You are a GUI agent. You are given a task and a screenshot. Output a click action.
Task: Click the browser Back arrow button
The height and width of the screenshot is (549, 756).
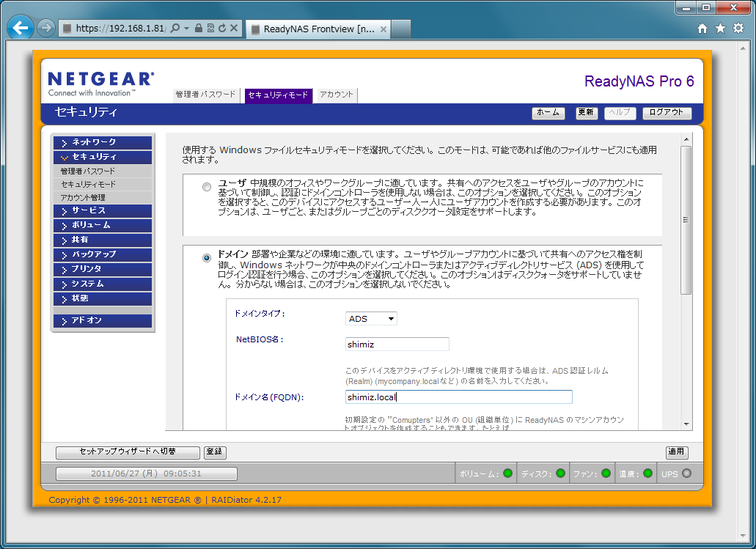point(20,29)
